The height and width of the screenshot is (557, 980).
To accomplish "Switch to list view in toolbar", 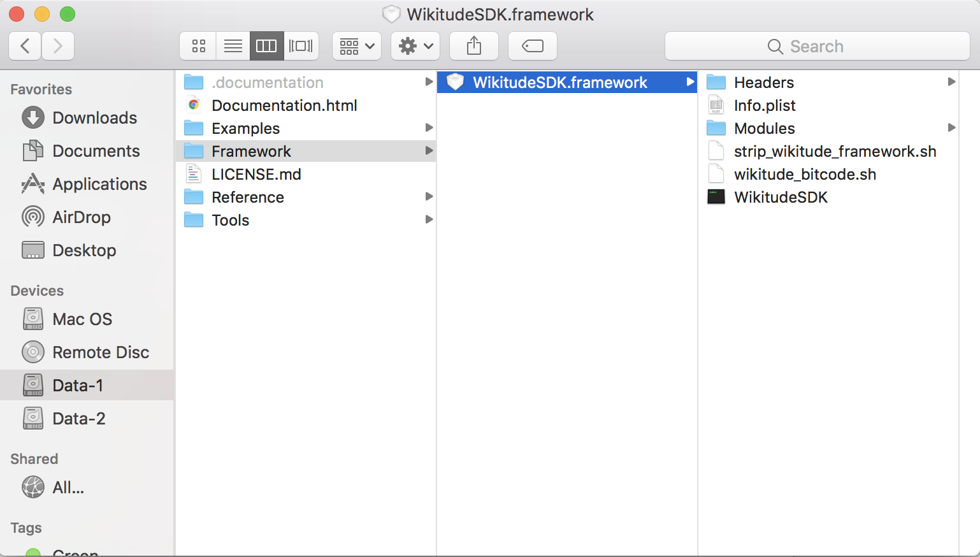I will pyautogui.click(x=233, y=46).
